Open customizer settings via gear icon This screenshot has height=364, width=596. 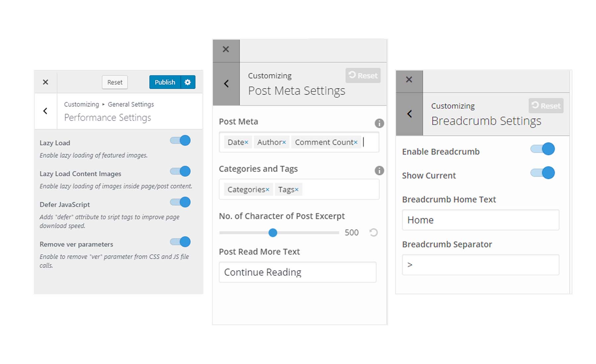pos(187,82)
